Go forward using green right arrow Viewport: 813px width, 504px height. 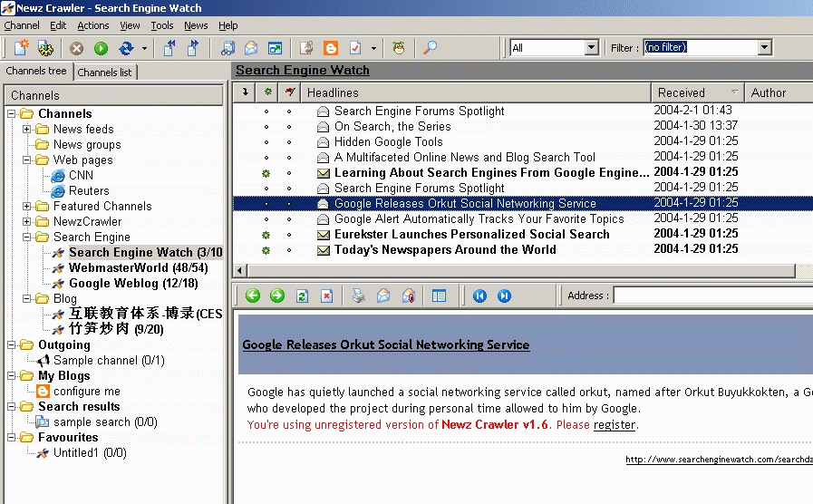pos(277,296)
